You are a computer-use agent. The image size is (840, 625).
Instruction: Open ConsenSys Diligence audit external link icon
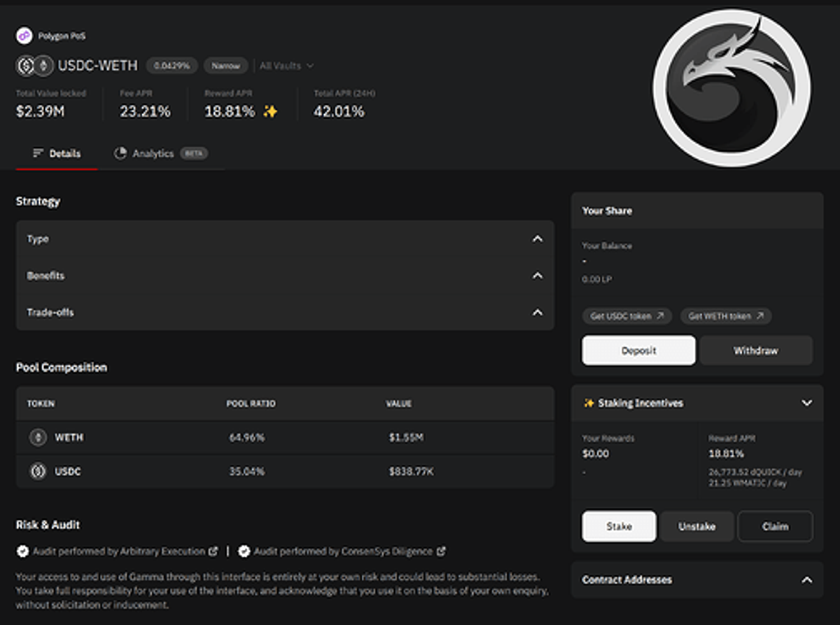click(441, 552)
